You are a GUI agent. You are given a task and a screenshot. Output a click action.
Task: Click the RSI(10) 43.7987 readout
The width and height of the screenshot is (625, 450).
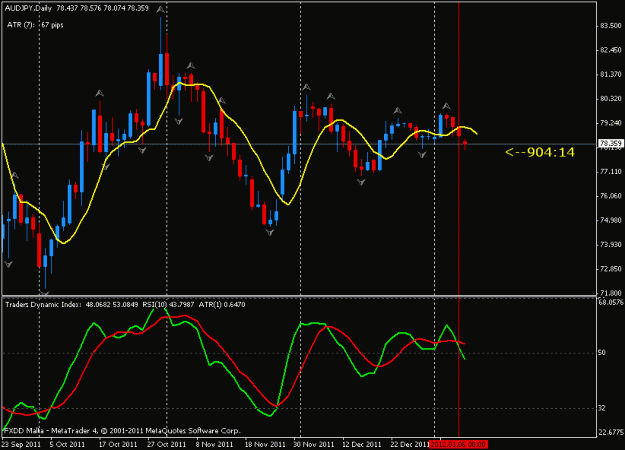pyautogui.click(x=168, y=305)
